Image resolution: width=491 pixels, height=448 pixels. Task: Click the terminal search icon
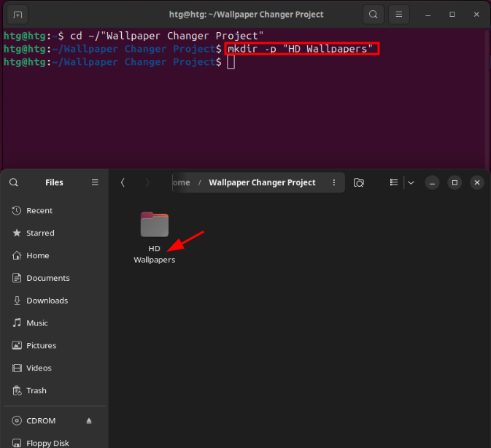(373, 15)
